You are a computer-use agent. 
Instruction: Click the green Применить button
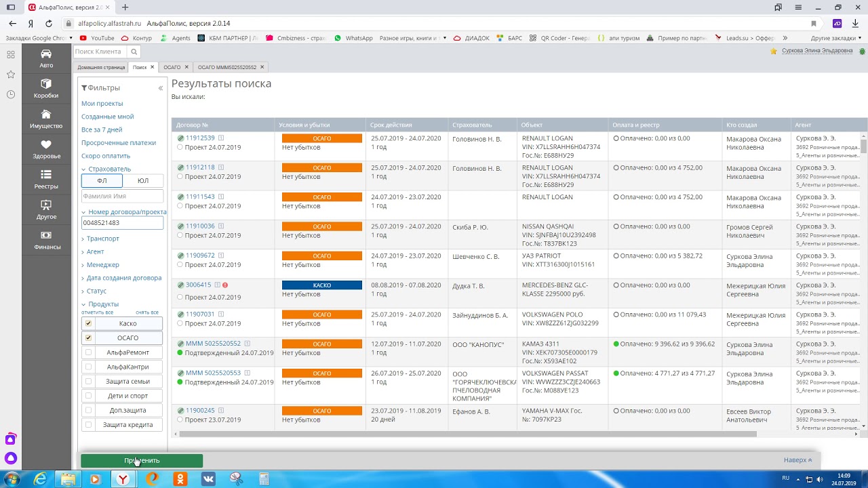pyautogui.click(x=142, y=460)
